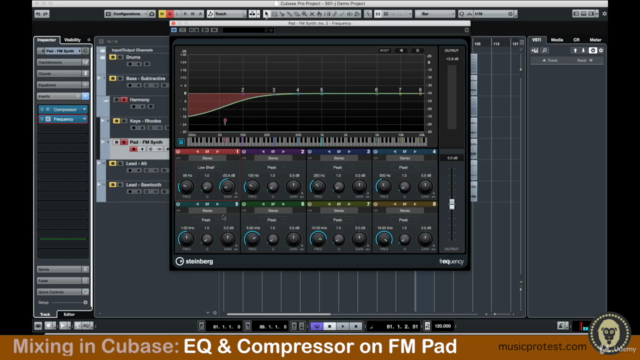The image size is (640, 360).
Task: Toggle band 2 power button
Action: 244,152
